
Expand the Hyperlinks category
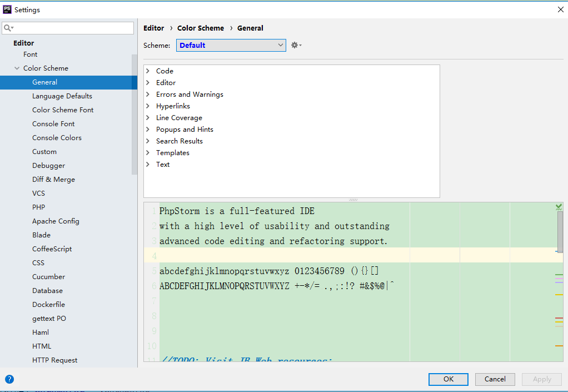[148, 106]
